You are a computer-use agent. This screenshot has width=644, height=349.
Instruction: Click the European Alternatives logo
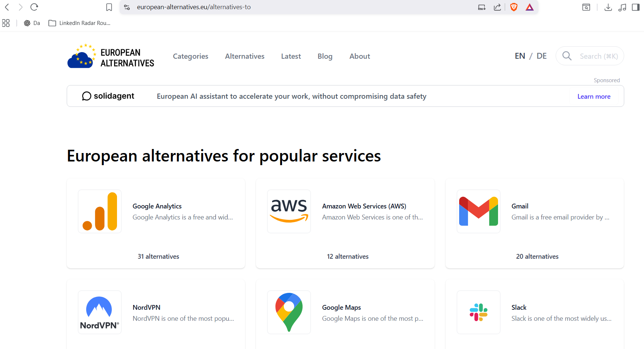pyautogui.click(x=111, y=57)
